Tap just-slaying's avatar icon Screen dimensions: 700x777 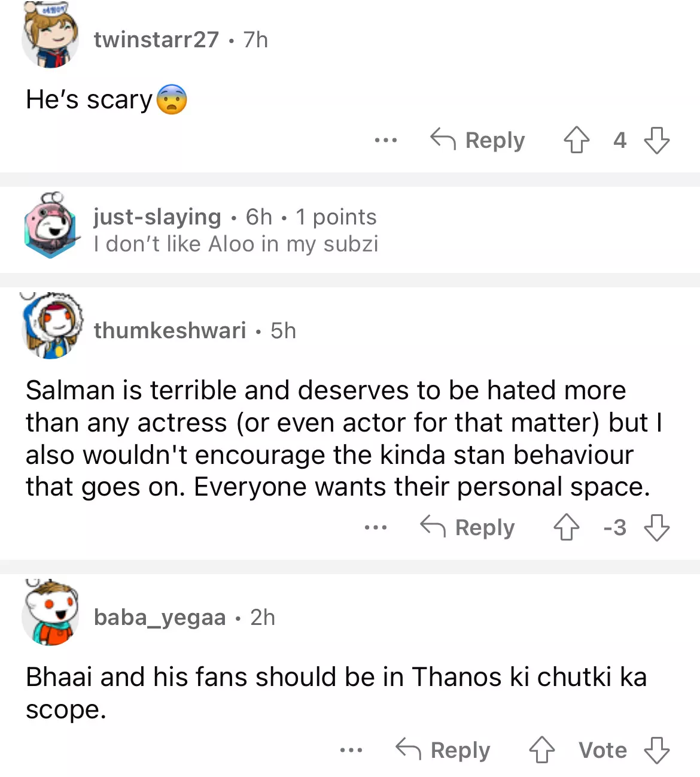pyautogui.click(x=50, y=225)
